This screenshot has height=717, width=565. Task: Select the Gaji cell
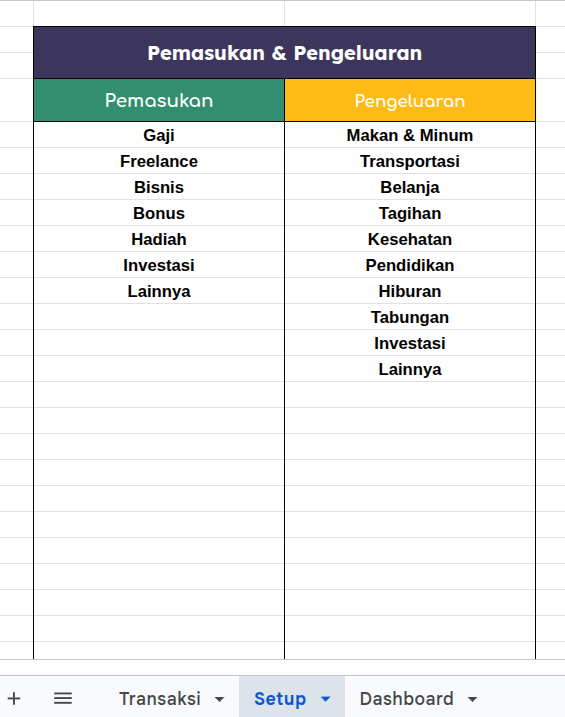pyautogui.click(x=159, y=135)
